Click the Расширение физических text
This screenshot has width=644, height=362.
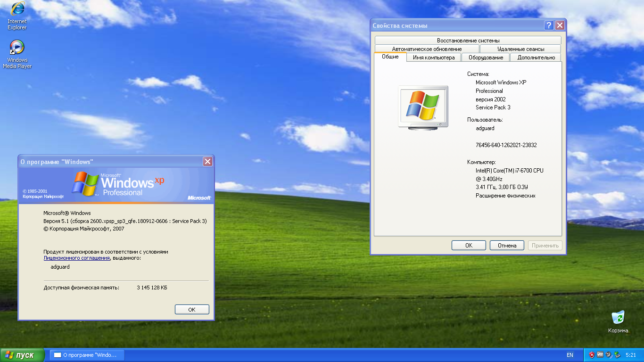pos(505,196)
